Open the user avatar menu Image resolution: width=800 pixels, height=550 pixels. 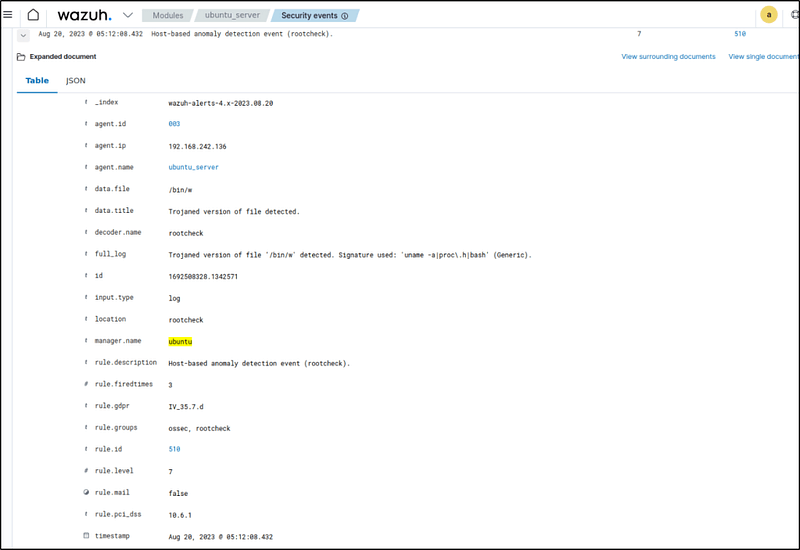pos(768,15)
